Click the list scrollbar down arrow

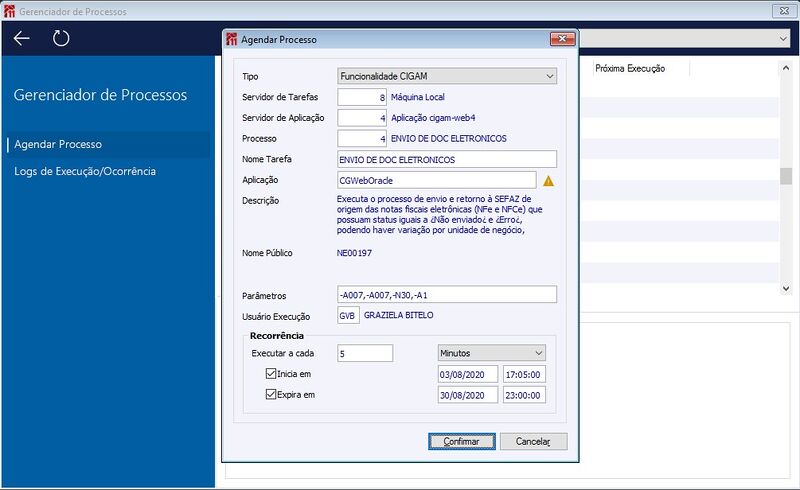click(786, 288)
